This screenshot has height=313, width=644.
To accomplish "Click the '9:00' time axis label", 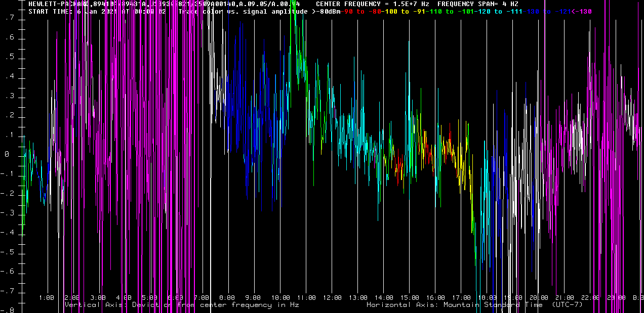I will [x=253, y=298].
